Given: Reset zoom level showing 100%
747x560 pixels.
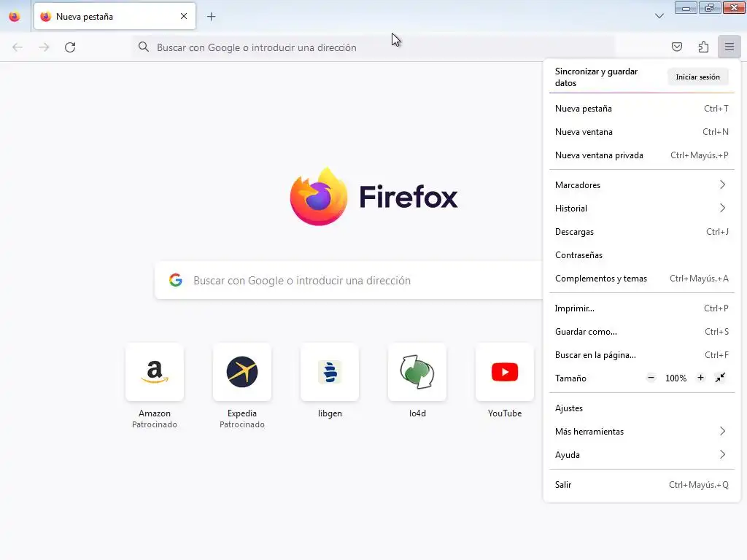Looking at the screenshot, I should [x=676, y=378].
